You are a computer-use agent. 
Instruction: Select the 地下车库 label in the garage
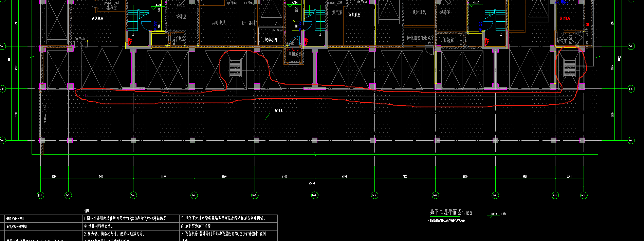[278, 111]
